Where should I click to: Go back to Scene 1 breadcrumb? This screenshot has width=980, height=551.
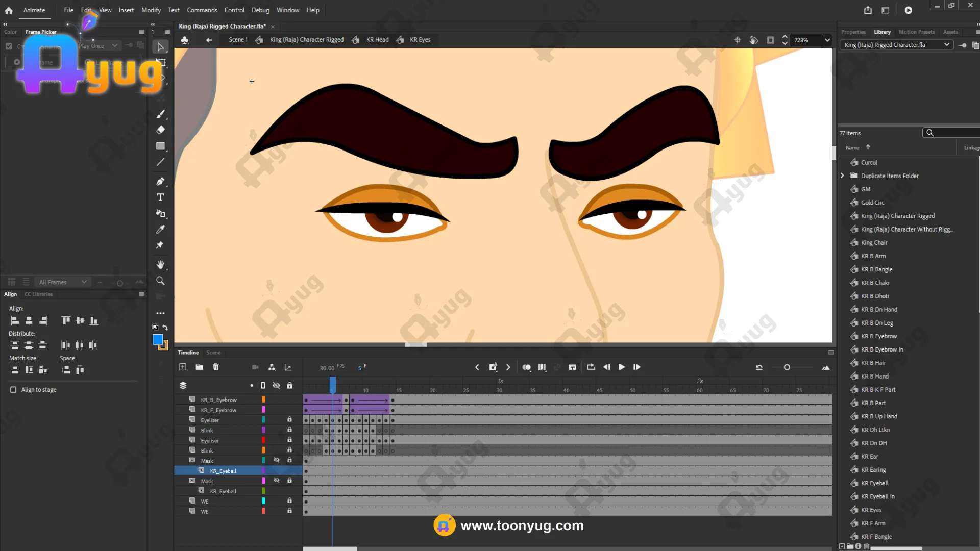point(238,39)
